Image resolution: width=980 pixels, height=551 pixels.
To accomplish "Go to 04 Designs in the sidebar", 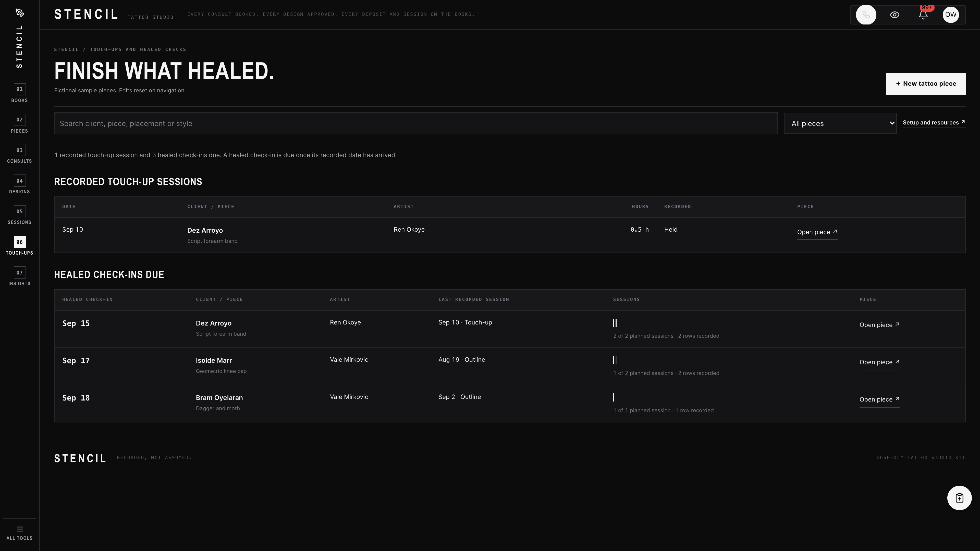I will (x=19, y=185).
